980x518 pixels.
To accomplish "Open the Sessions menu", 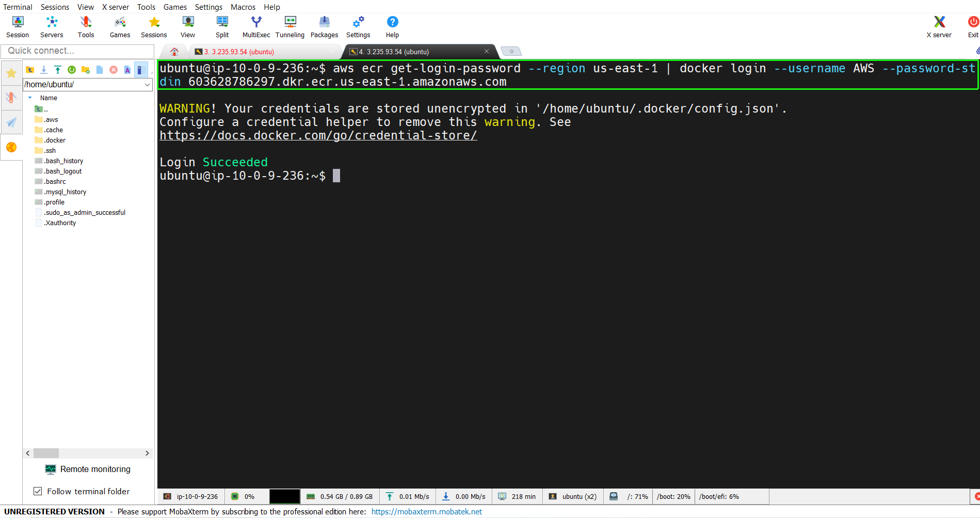I will click(55, 7).
